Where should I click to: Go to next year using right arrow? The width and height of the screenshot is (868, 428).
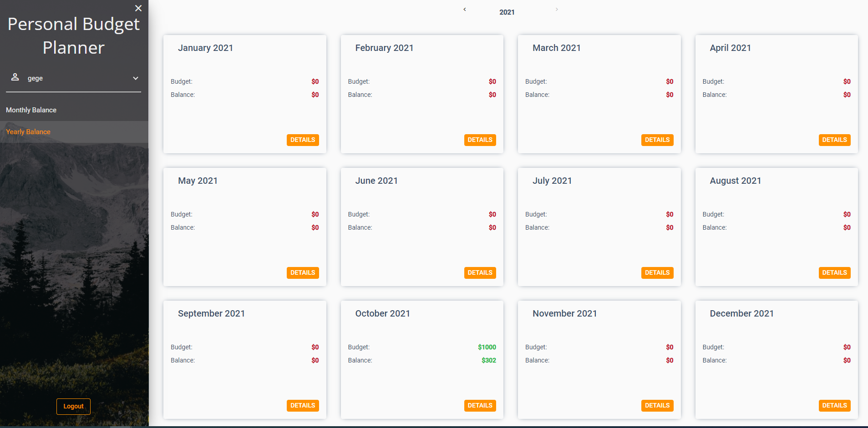coord(556,10)
